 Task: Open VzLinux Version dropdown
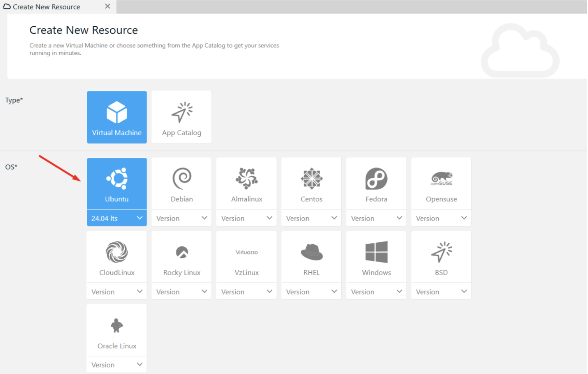click(x=247, y=292)
